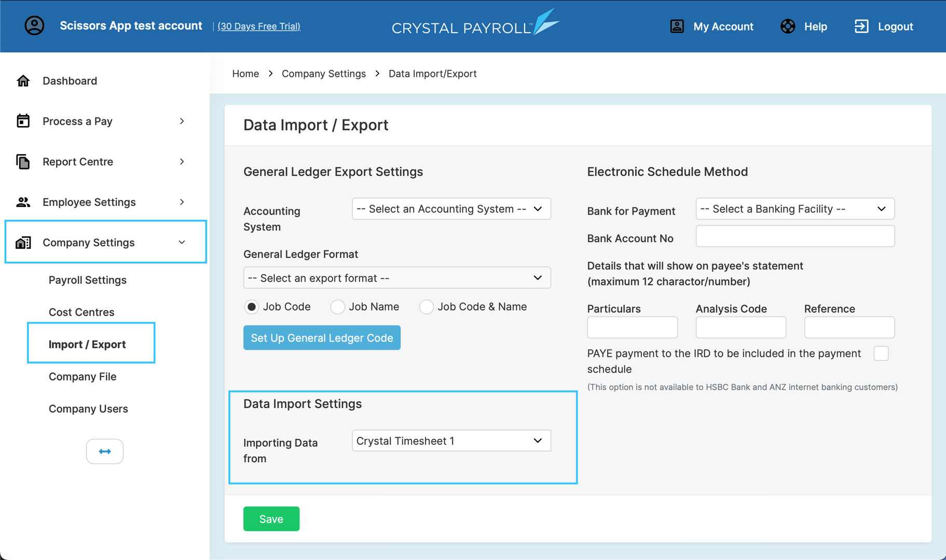946x560 pixels.
Task: Click Help text in header
Action: pos(816,26)
